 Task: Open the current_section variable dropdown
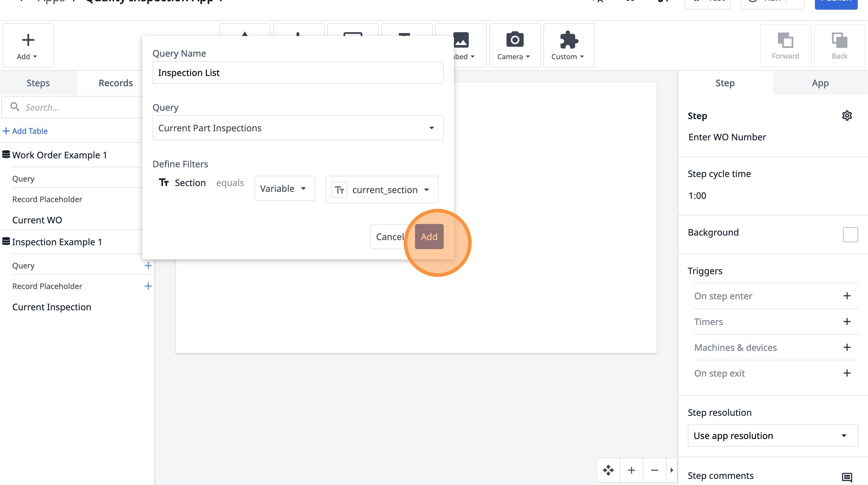click(382, 190)
